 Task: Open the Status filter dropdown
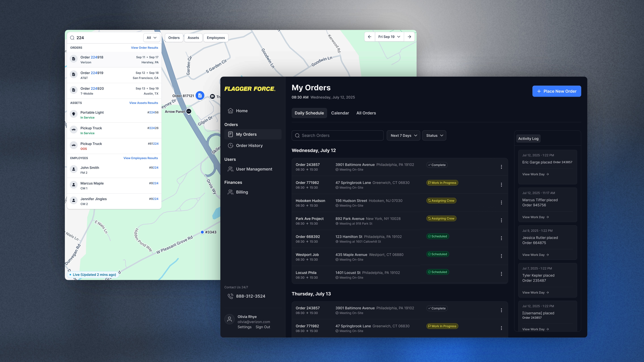click(434, 135)
